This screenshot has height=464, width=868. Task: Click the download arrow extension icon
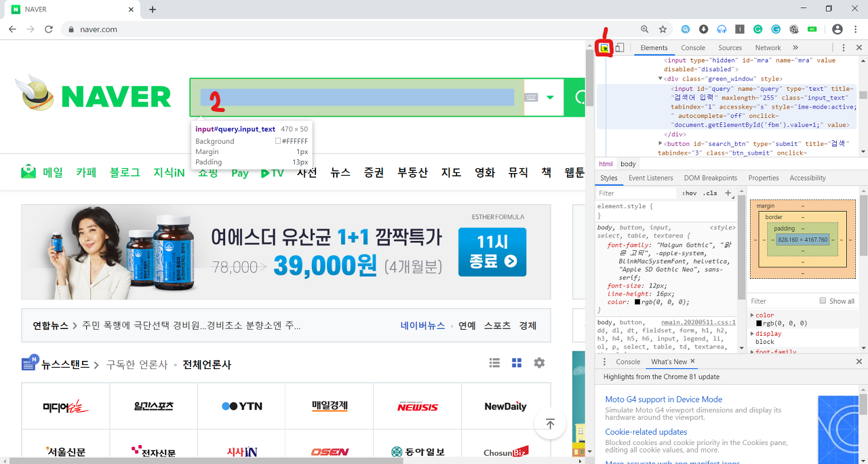[x=704, y=29]
